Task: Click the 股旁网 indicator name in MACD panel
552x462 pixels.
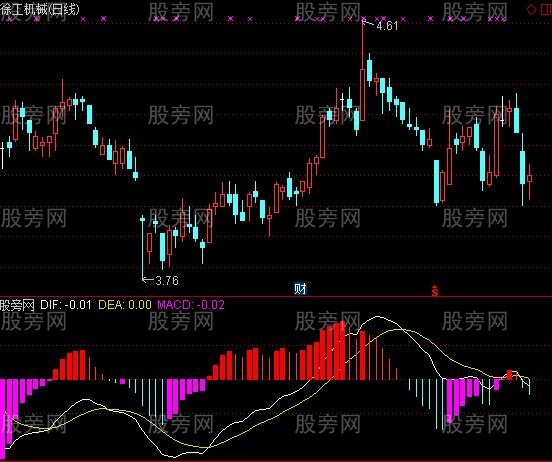Action: click(x=17, y=305)
